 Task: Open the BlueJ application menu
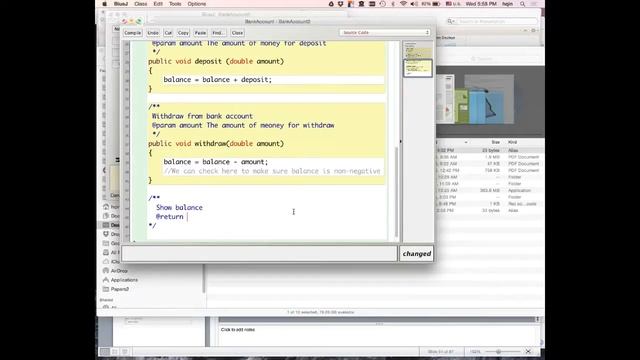click(121, 4)
